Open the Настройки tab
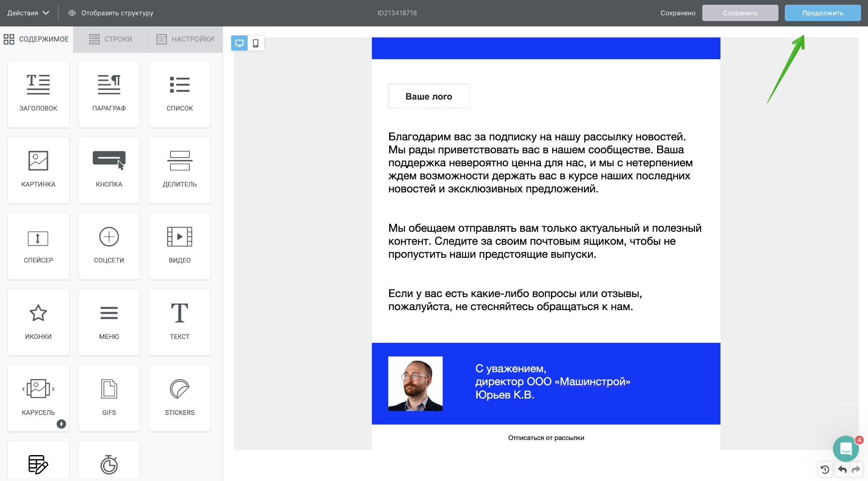 [185, 39]
